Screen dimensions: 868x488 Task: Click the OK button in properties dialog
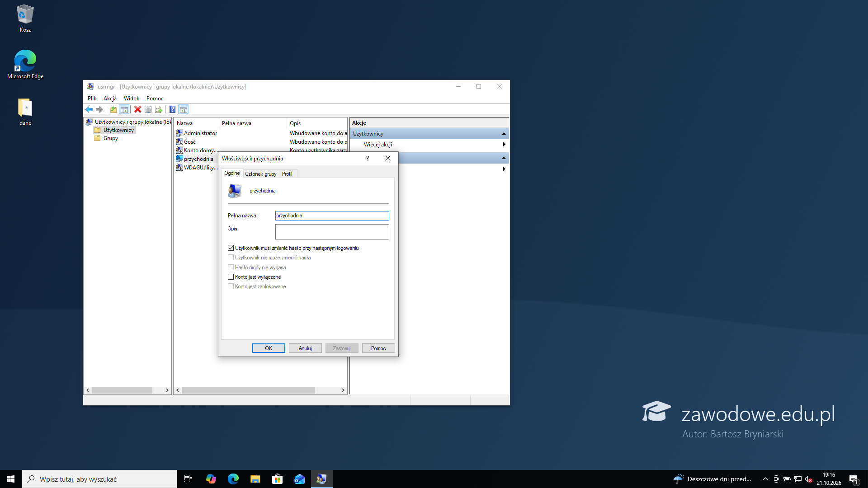[x=269, y=348]
